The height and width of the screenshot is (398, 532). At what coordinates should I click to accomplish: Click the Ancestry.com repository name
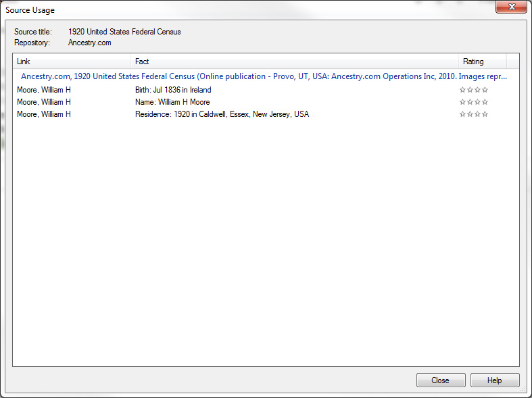coord(90,43)
